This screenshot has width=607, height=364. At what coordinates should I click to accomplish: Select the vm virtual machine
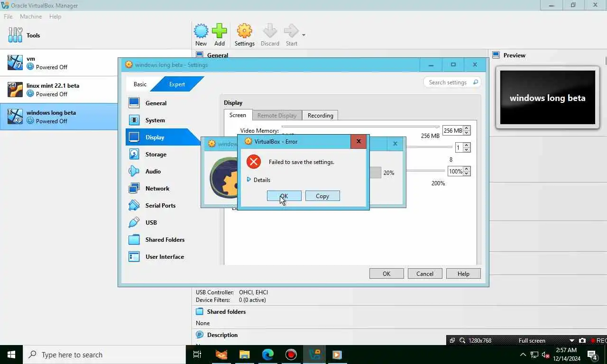tap(59, 63)
